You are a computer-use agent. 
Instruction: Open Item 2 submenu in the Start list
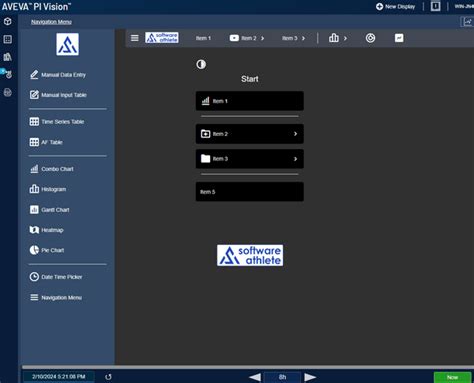click(250, 134)
